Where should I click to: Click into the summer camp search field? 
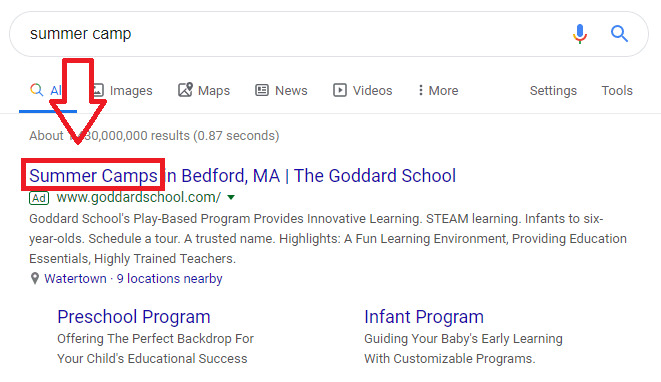click(295, 34)
